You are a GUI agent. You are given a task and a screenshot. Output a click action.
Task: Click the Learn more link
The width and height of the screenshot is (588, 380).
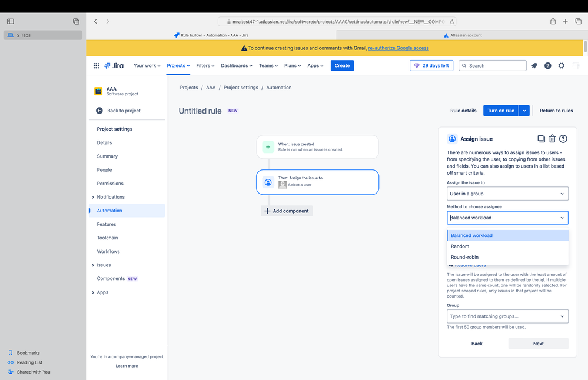[x=127, y=366]
